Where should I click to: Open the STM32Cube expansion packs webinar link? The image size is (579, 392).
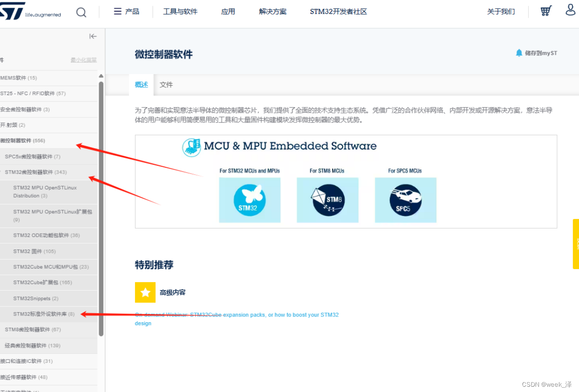point(237,319)
